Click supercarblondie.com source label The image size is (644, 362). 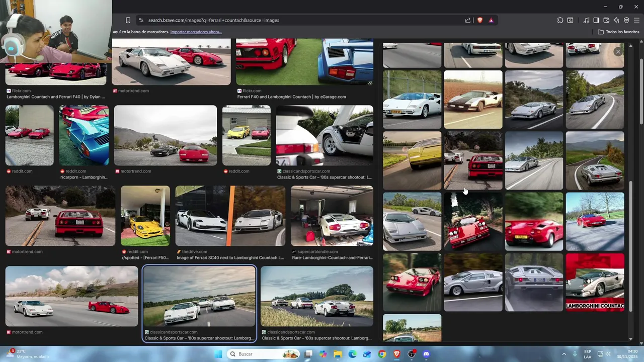tap(317, 251)
